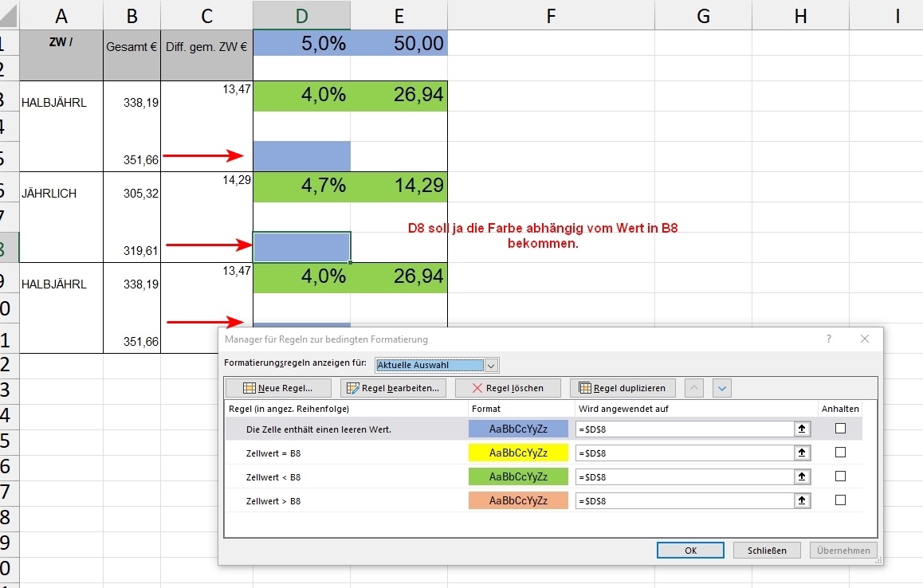Click OK button in dialog
The image size is (923, 588).
[x=690, y=551]
